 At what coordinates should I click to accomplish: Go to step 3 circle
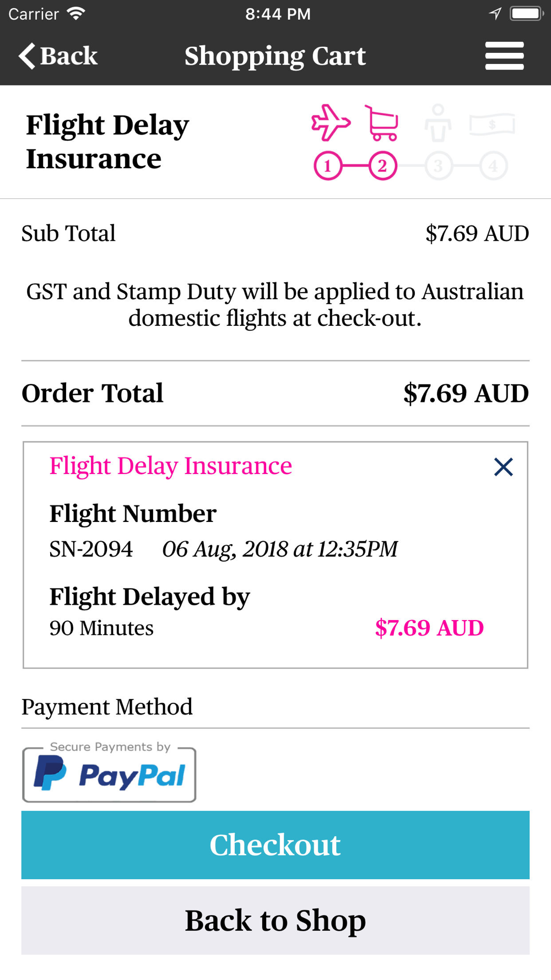tap(438, 165)
